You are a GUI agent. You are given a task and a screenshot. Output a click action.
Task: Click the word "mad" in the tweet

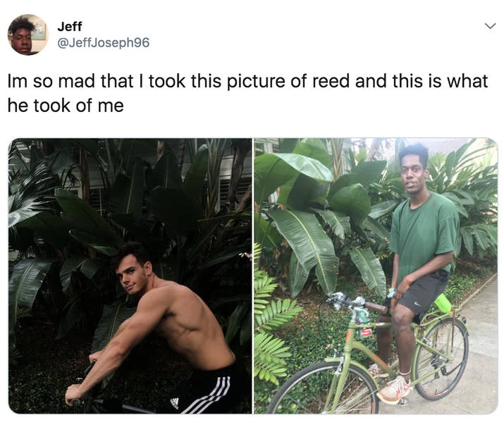(78, 81)
